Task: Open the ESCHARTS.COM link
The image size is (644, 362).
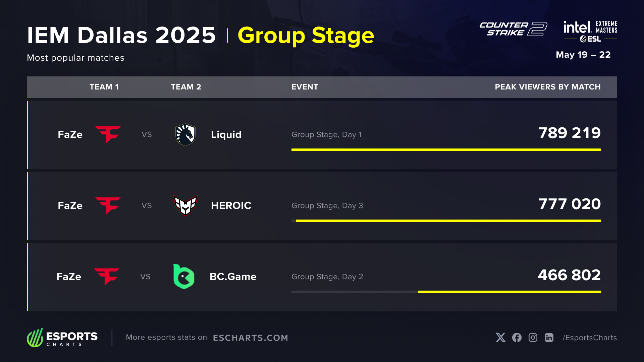Action: click(x=251, y=338)
